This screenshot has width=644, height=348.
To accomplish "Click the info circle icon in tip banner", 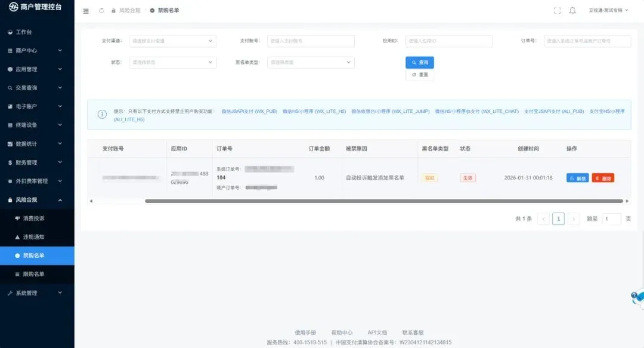I will pyautogui.click(x=103, y=115).
